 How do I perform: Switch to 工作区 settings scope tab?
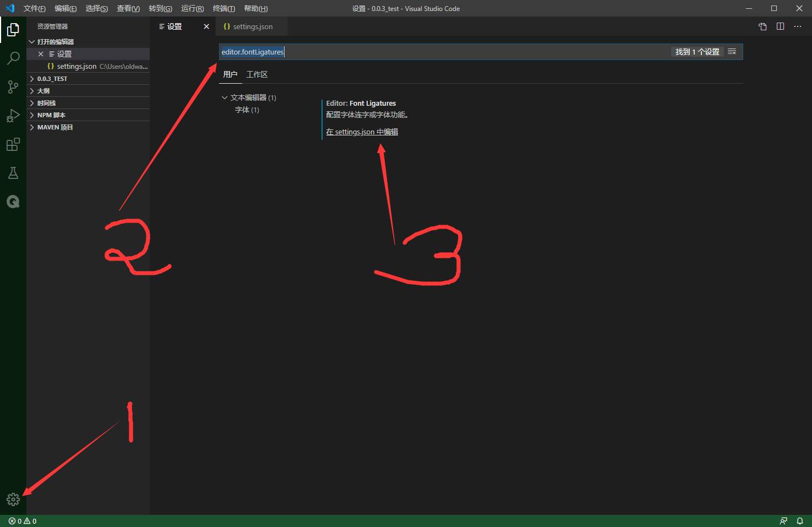(x=257, y=74)
